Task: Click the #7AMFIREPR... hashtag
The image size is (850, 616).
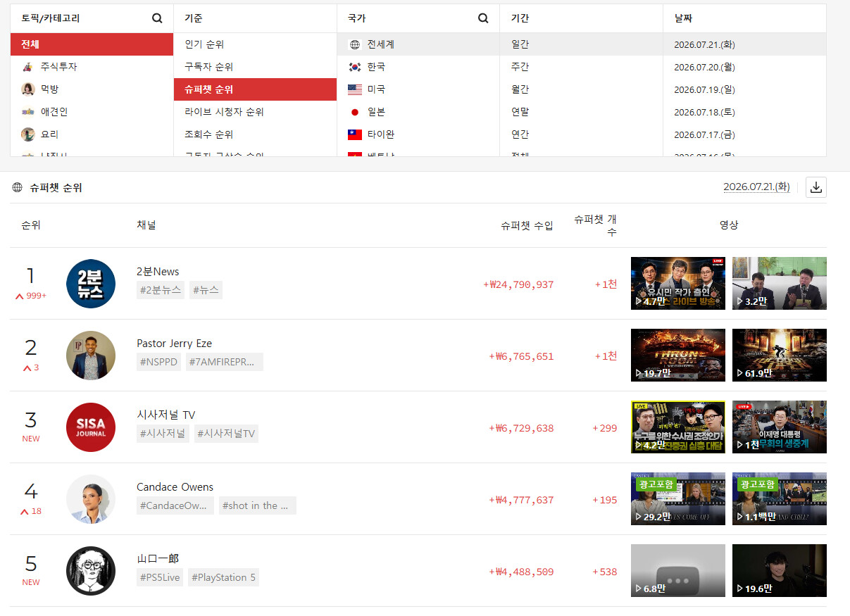Action: [x=225, y=362]
